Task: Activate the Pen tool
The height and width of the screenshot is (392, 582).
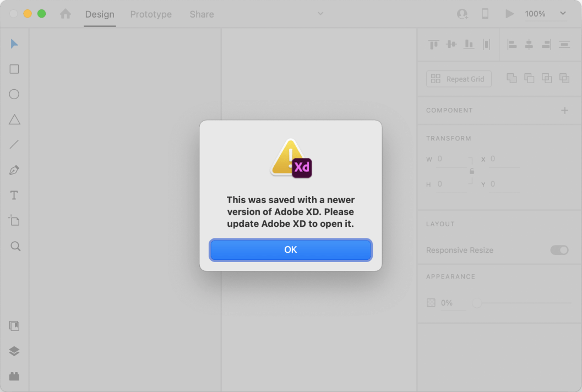Action: click(x=14, y=170)
